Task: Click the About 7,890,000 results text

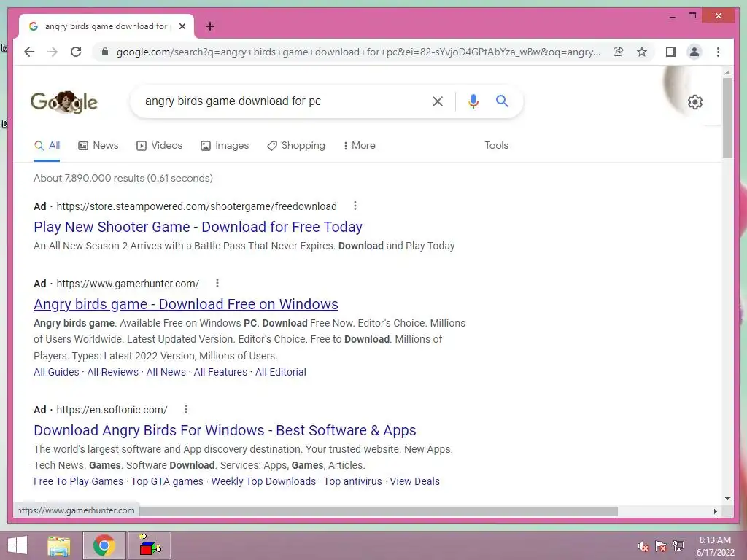Action: point(123,178)
